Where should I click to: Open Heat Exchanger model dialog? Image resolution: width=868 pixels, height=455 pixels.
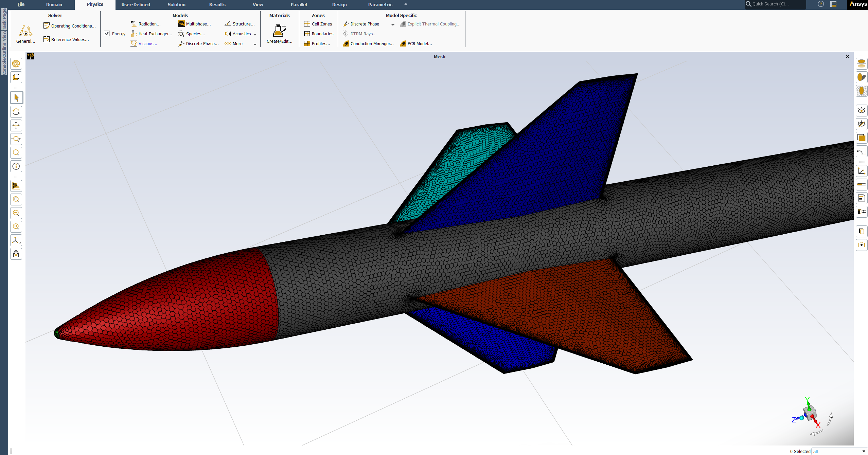[152, 34]
